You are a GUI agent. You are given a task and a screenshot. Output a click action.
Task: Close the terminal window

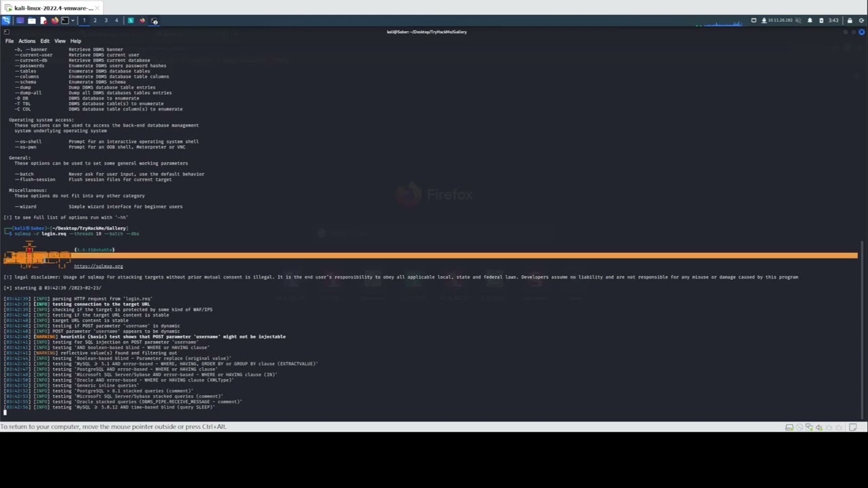click(862, 32)
